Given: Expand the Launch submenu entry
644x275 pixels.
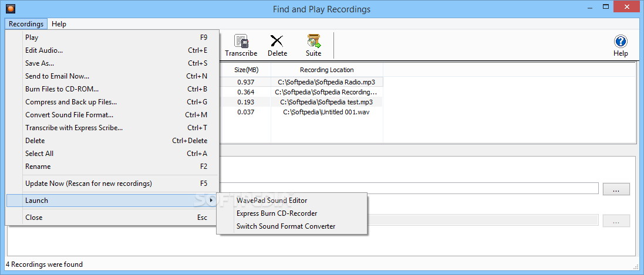Looking at the screenshot, I should click(x=113, y=201).
